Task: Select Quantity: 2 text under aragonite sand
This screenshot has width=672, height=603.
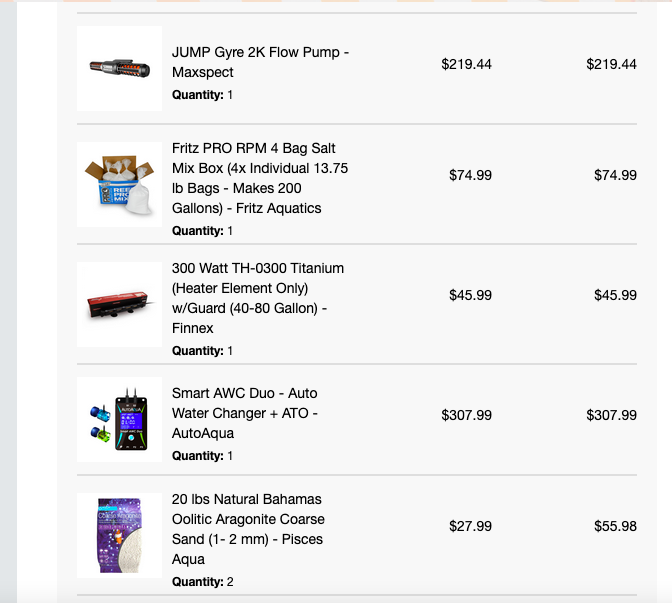Action: pos(203,582)
